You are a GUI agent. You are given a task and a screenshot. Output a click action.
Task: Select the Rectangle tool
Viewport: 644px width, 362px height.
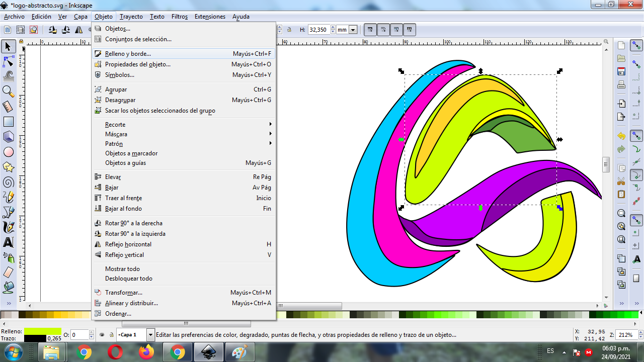tap(8, 122)
